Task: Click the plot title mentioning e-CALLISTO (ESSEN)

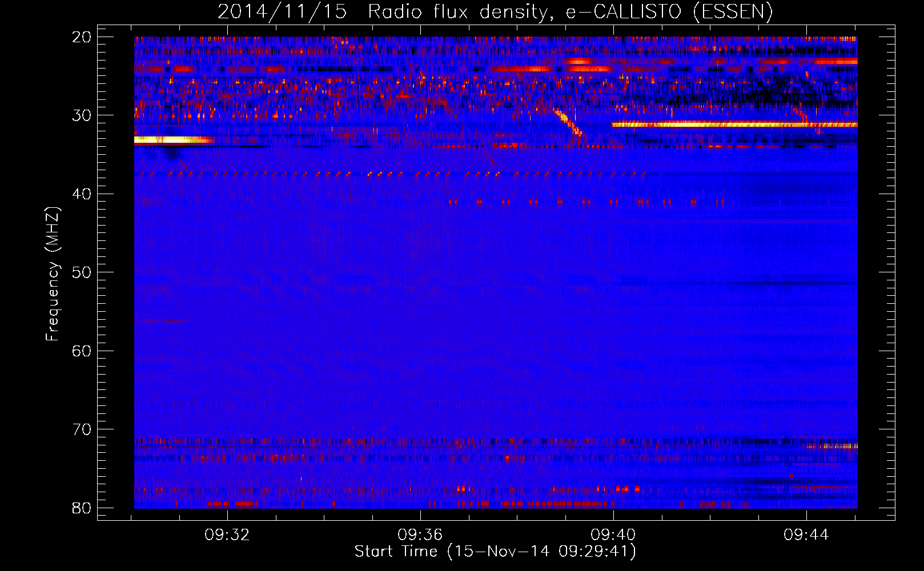Action: pos(495,11)
